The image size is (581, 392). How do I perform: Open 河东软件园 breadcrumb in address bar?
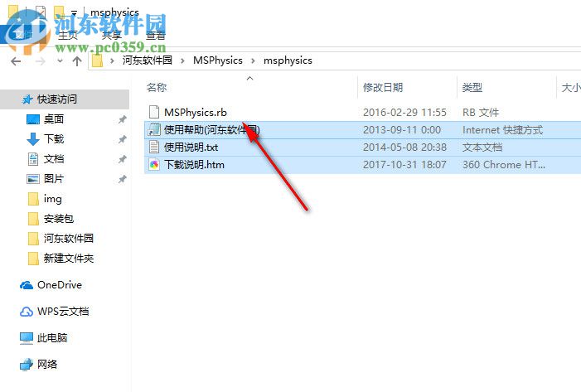147,60
